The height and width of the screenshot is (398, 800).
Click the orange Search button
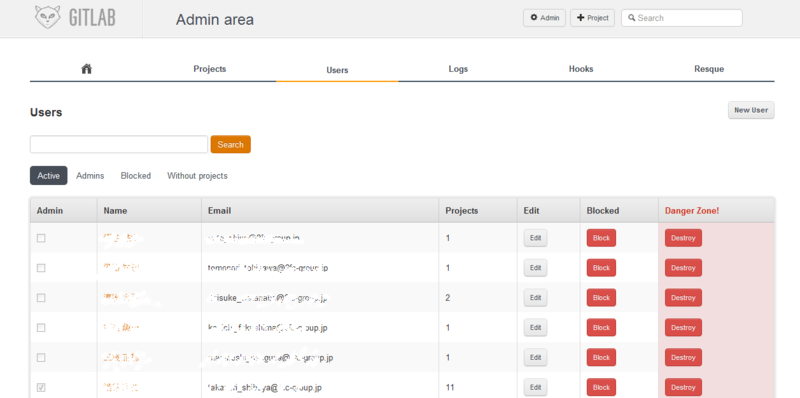click(x=231, y=144)
